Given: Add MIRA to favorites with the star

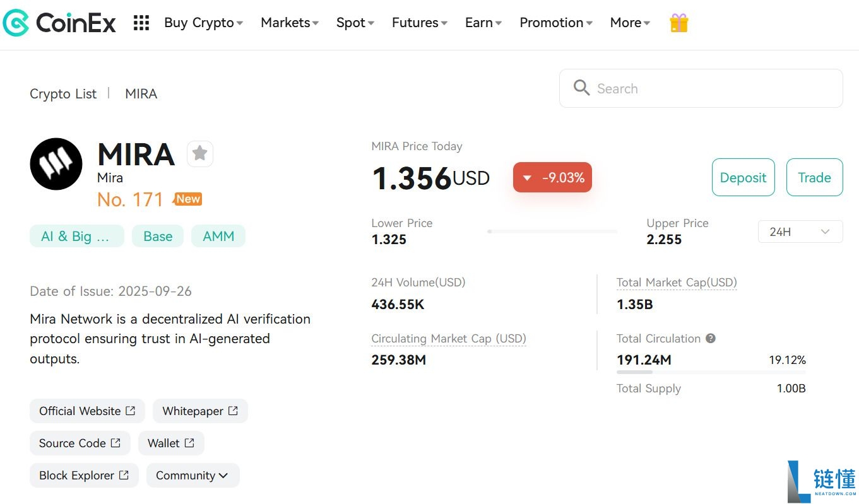Looking at the screenshot, I should (200, 153).
